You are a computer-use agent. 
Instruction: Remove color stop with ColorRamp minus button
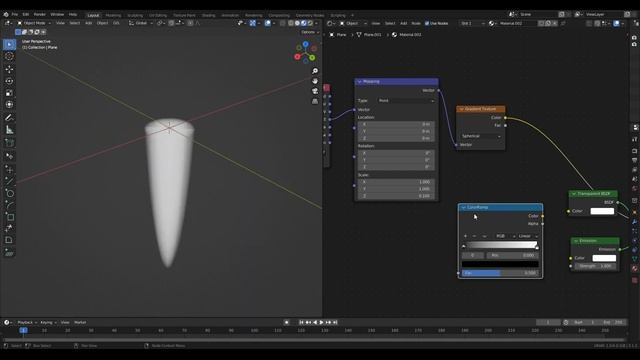click(x=474, y=236)
